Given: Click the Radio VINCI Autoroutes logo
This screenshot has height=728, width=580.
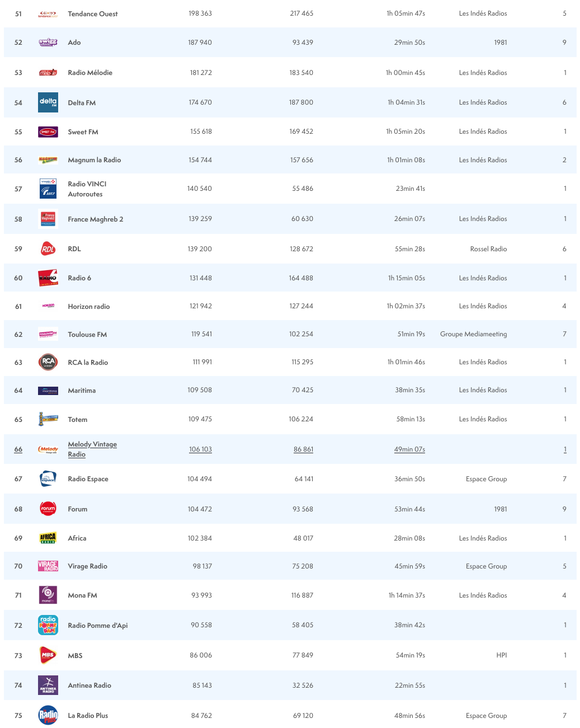Looking at the screenshot, I should [48, 189].
